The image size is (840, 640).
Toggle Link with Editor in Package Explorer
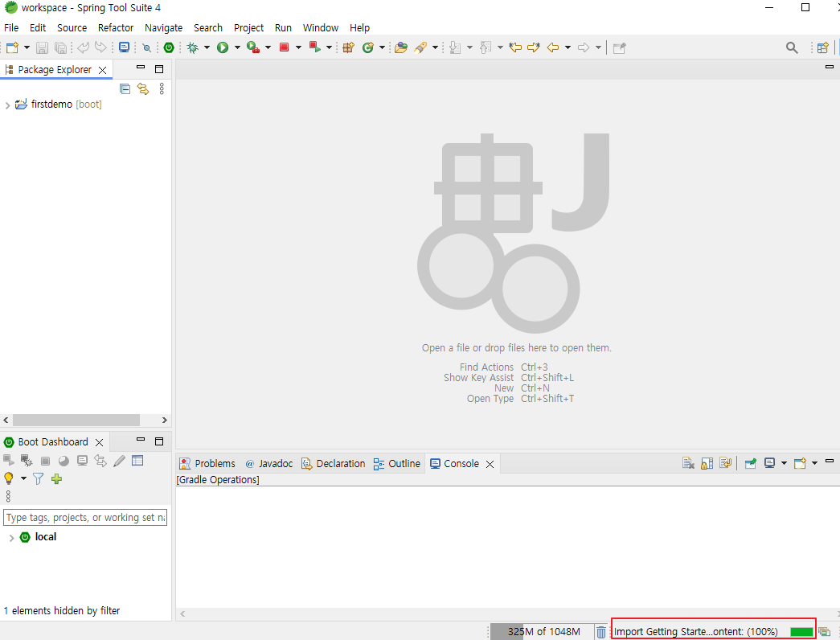pyautogui.click(x=143, y=89)
